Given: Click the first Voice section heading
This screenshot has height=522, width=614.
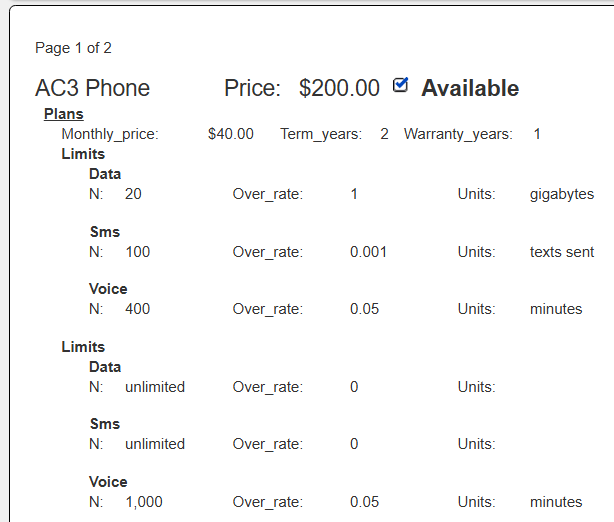Looking at the screenshot, I should point(108,289).
